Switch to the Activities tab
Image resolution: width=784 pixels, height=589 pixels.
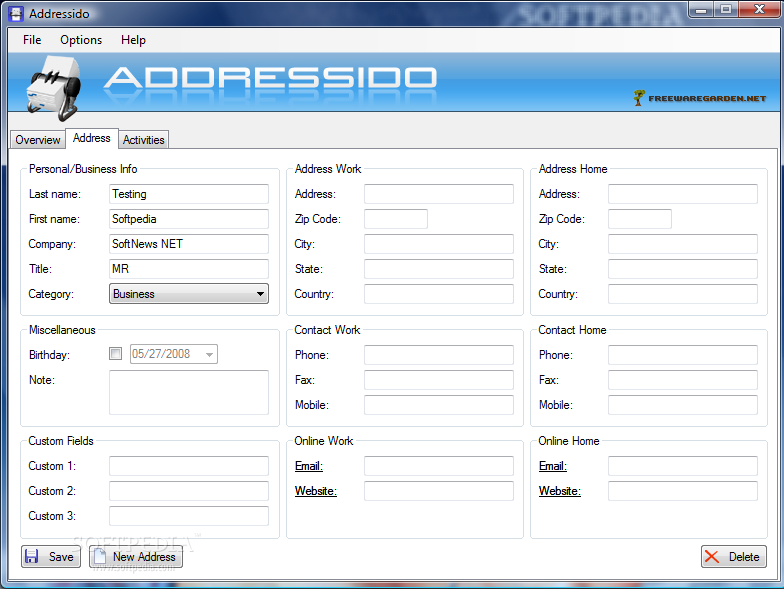tap(144, 140)
